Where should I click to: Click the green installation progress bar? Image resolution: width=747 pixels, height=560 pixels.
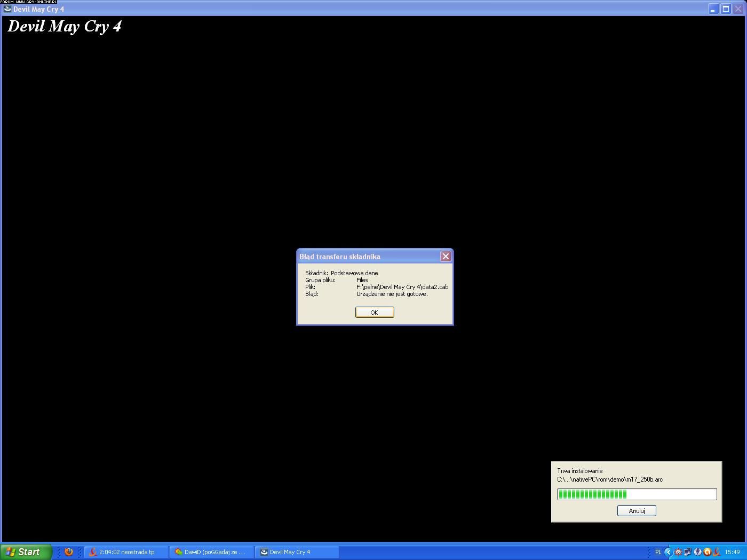click(637, 494)
